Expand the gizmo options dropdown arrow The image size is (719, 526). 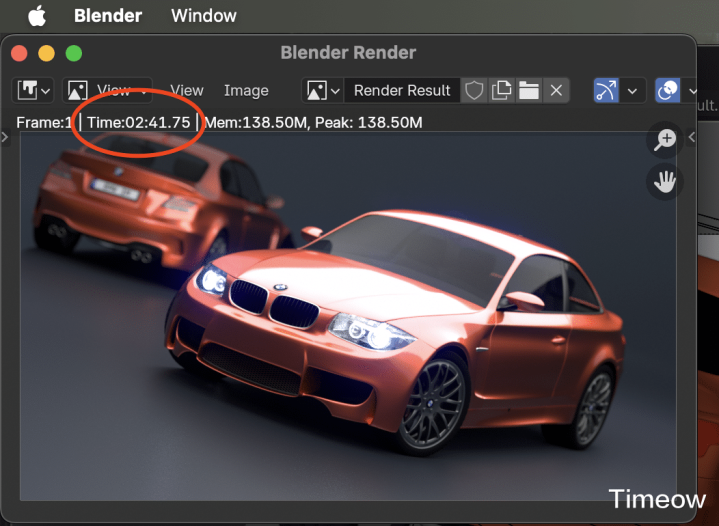click(632, 90)
